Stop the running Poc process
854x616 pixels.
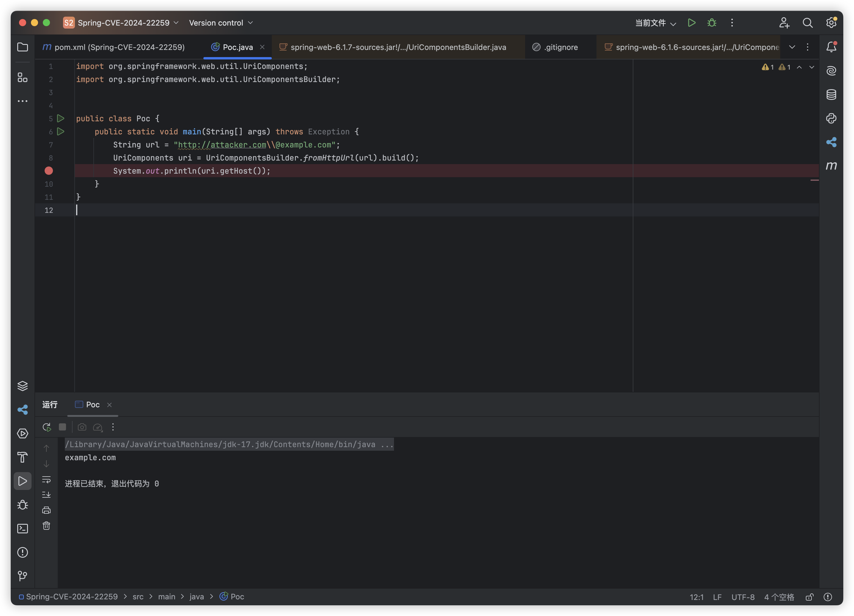[62, 427]
